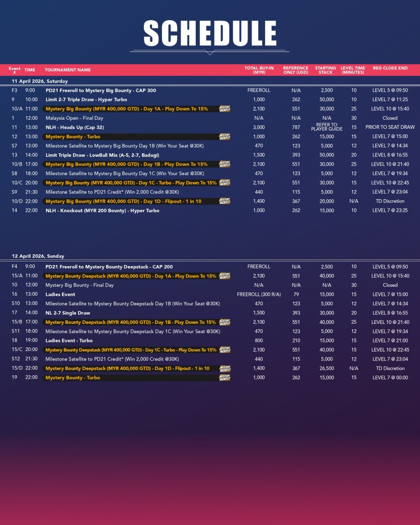Click the Tournament Name column header
Image resolution: width=420 pixels, height=525 pixels.
point(68,70)
